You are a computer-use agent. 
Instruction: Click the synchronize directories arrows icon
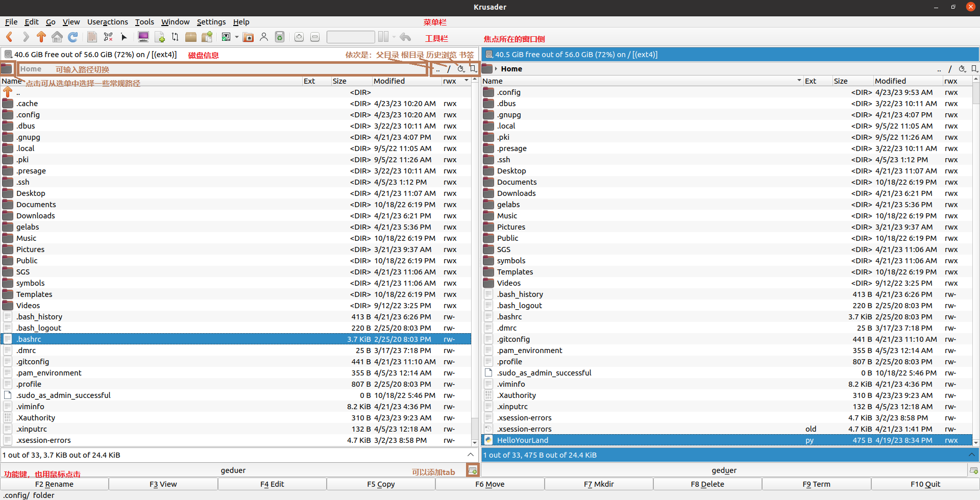point(175,37)
